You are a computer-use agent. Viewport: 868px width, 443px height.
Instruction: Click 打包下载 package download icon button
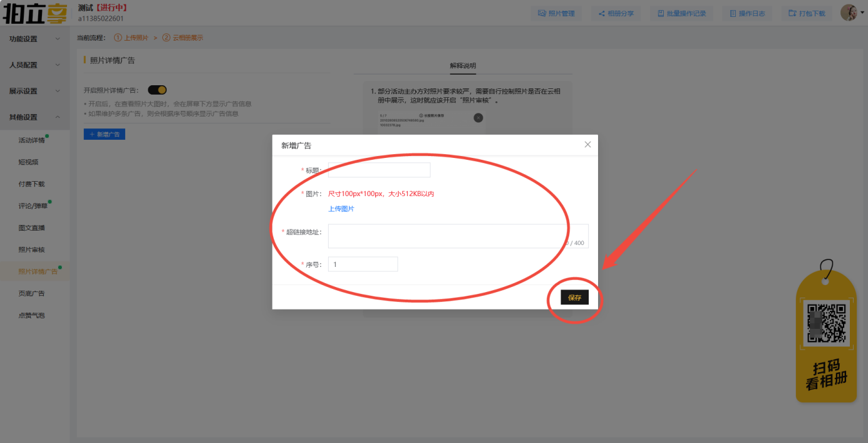coord(807,13)
